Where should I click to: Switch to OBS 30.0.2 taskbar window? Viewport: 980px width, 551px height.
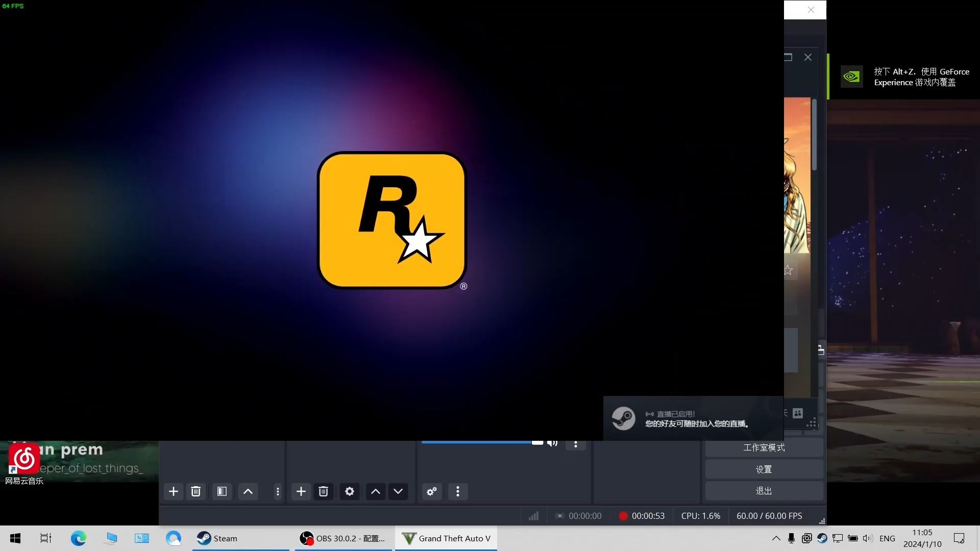[343, 538]
